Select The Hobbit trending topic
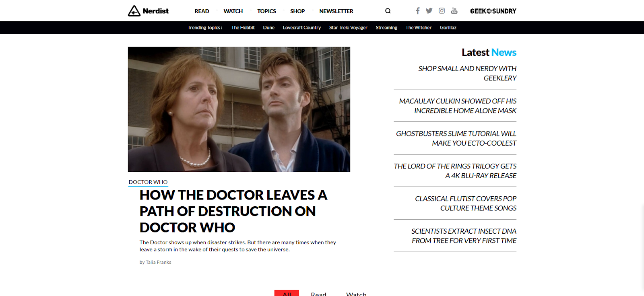 [243, 28]
